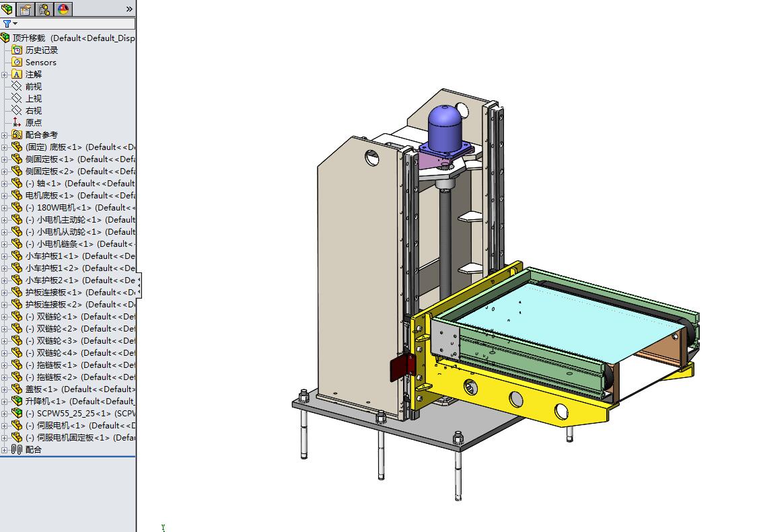Select the 180W电机<1> part icon

[x=17, y=207]
